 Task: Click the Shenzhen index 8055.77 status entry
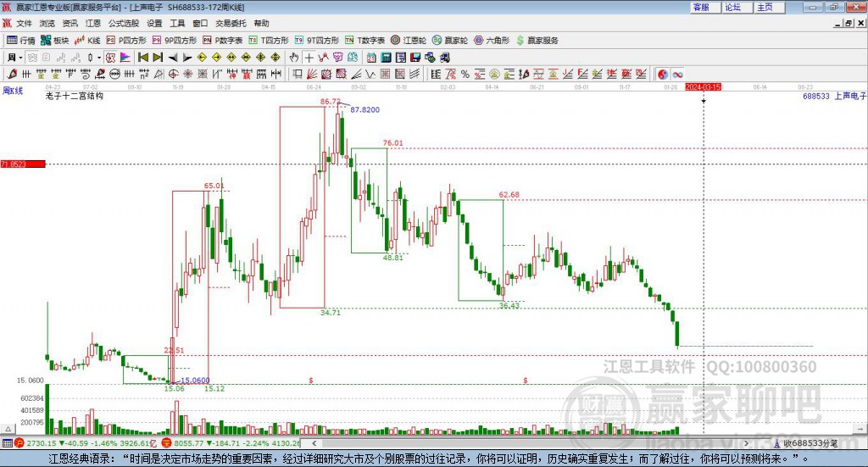[x=232, y=443]
